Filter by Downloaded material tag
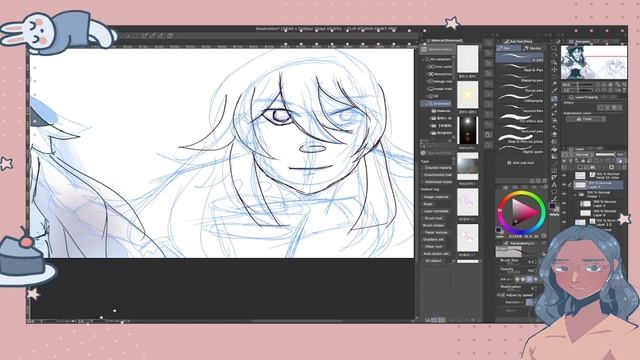Viewport: 640px width, 360px height. [438, 175]
